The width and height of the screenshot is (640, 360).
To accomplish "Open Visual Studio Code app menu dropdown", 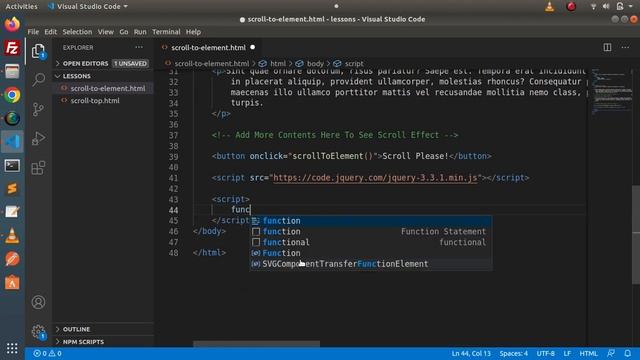I will point(88,7).
